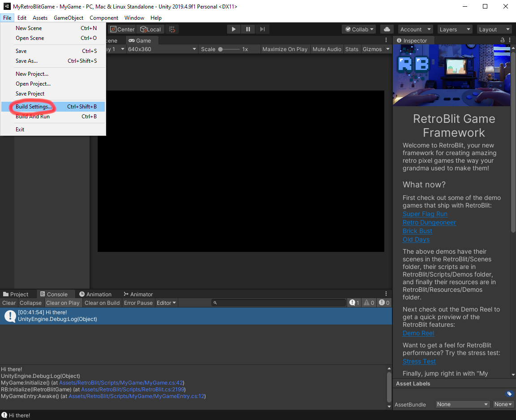Open Game view panel options menu
The height and width of the screenshot is (420, 516).
tap(386, 40)
